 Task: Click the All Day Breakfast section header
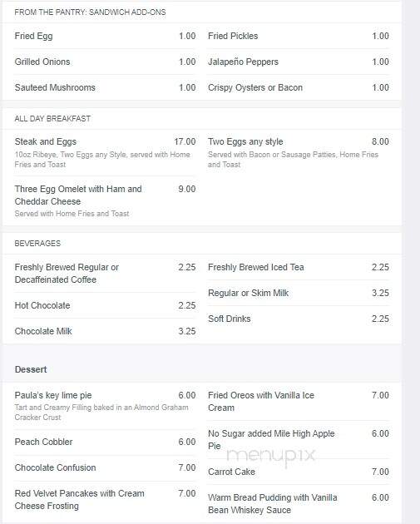(52, 119)
